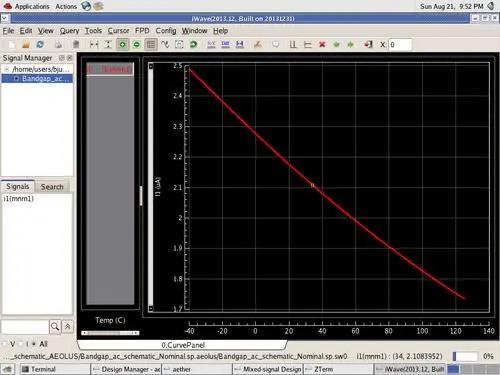Select the I radio button filter
500x375 pixels.
coord(21,344)
